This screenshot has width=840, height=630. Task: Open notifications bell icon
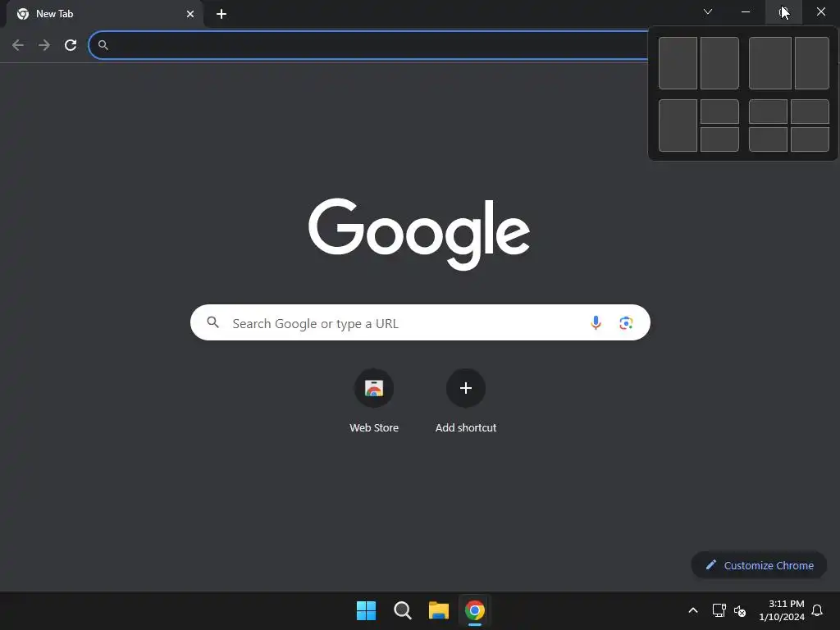[817, 610]
